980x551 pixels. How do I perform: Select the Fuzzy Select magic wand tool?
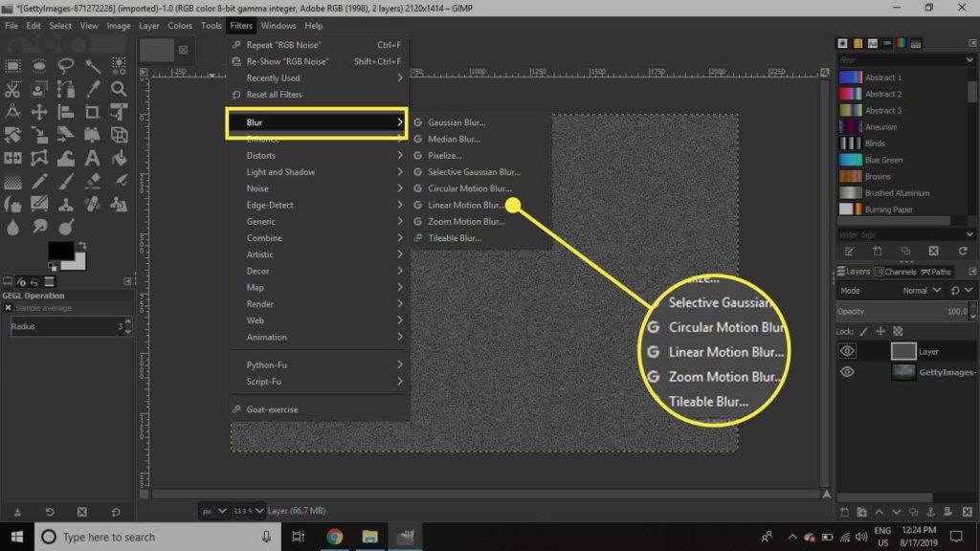click(x=93, y=66)
